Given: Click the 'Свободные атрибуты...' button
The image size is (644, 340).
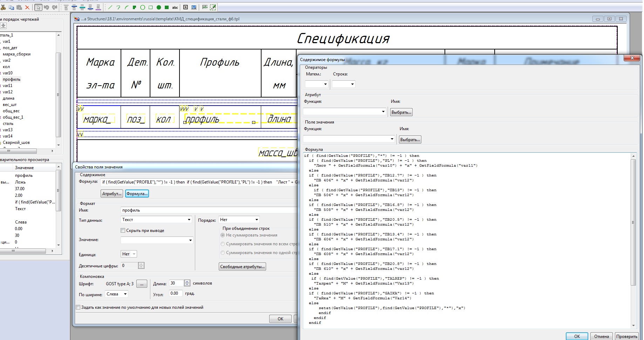Looking at the screenshot, I should coord(242,267).
